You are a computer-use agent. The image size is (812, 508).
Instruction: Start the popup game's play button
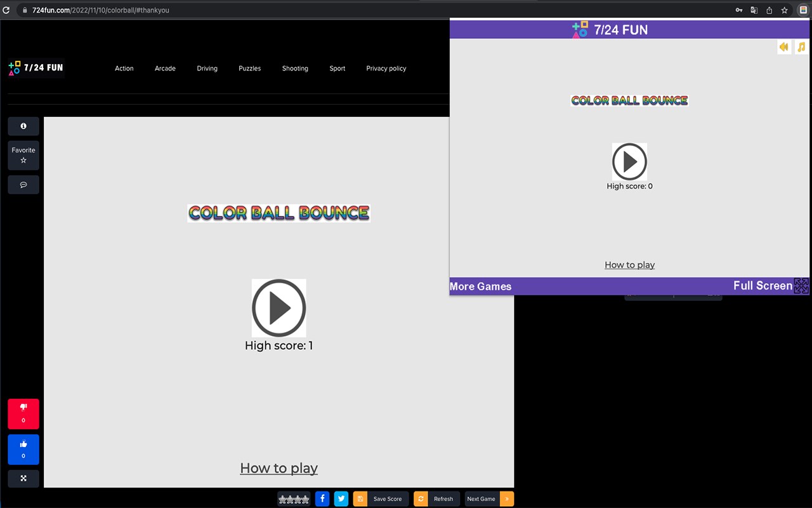tap(629, 162)
